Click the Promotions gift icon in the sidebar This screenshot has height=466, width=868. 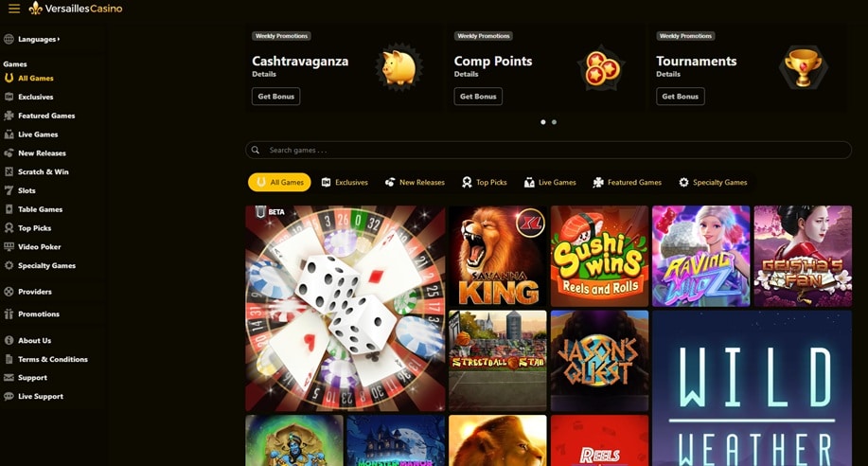(x=9, y=314)
